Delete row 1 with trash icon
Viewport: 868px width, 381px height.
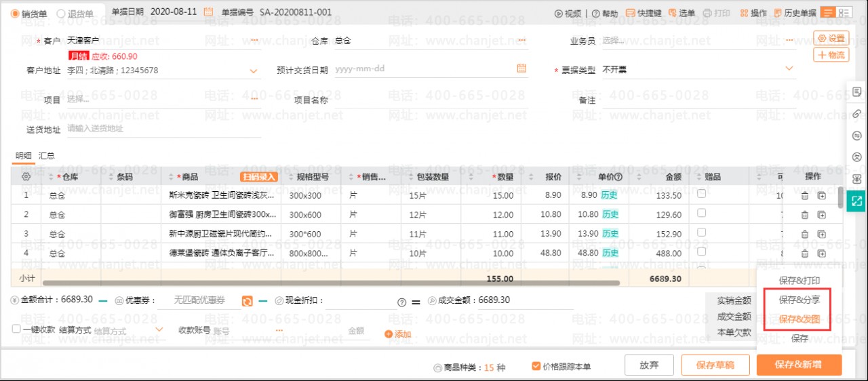(x=804, y=196)
